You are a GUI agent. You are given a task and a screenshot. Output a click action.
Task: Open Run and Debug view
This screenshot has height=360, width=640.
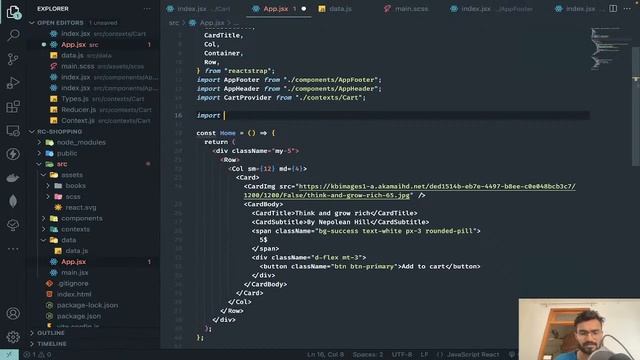[13, 83]
